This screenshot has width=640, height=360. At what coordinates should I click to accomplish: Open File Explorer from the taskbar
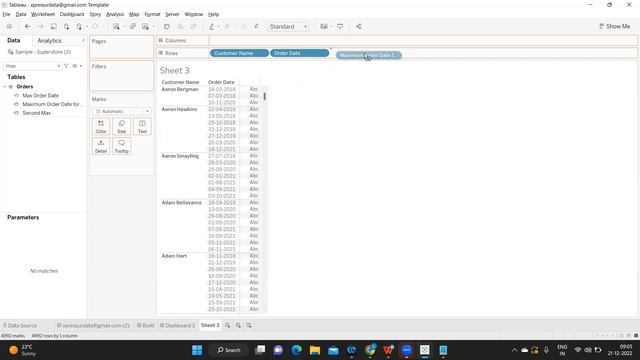click(x=315, y=350)
